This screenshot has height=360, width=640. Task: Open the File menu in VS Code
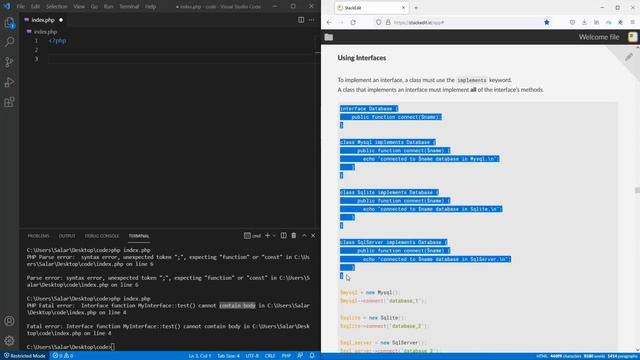(x=21, y=7)
